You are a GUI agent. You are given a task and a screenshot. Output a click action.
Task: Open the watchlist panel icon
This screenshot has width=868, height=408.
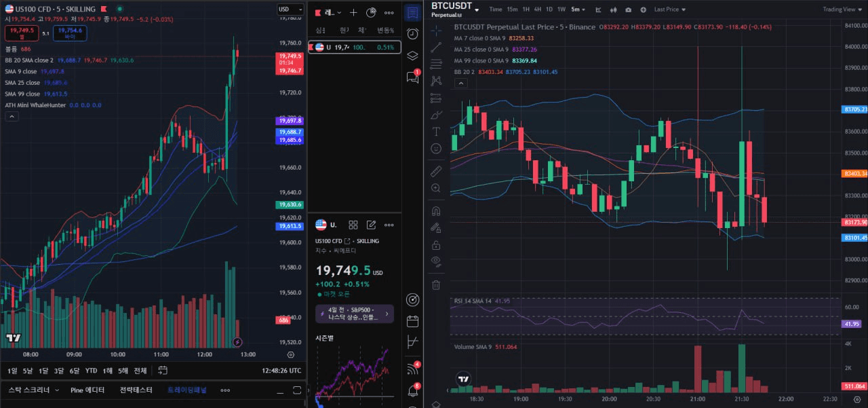(412, 13)
